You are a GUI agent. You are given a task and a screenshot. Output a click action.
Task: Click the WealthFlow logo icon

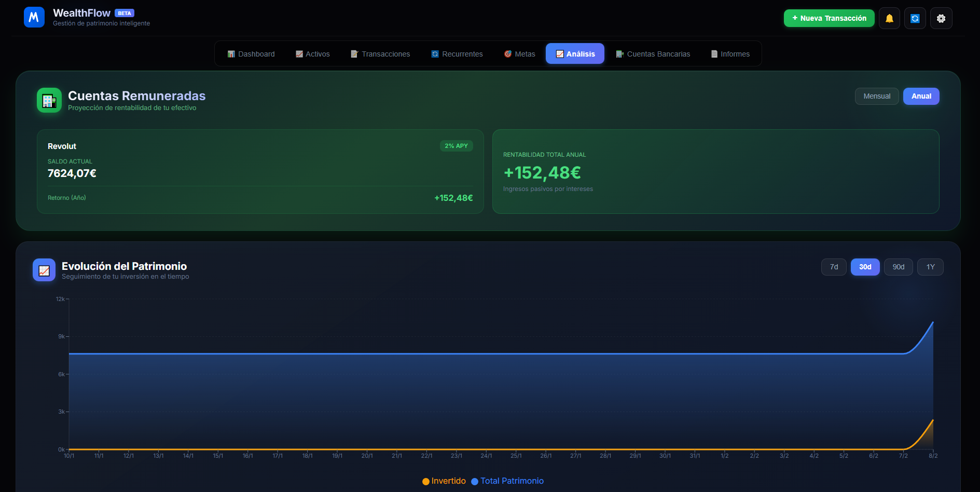coord(34,17)
